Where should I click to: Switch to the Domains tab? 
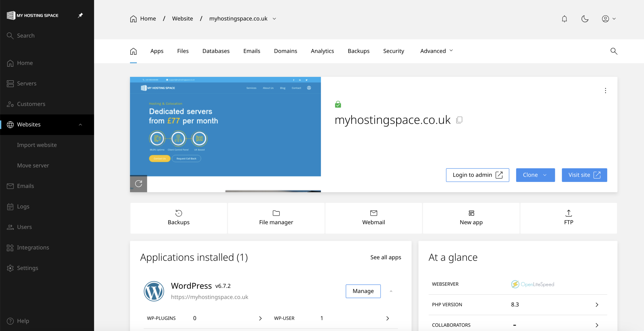[x=286, y=51]
